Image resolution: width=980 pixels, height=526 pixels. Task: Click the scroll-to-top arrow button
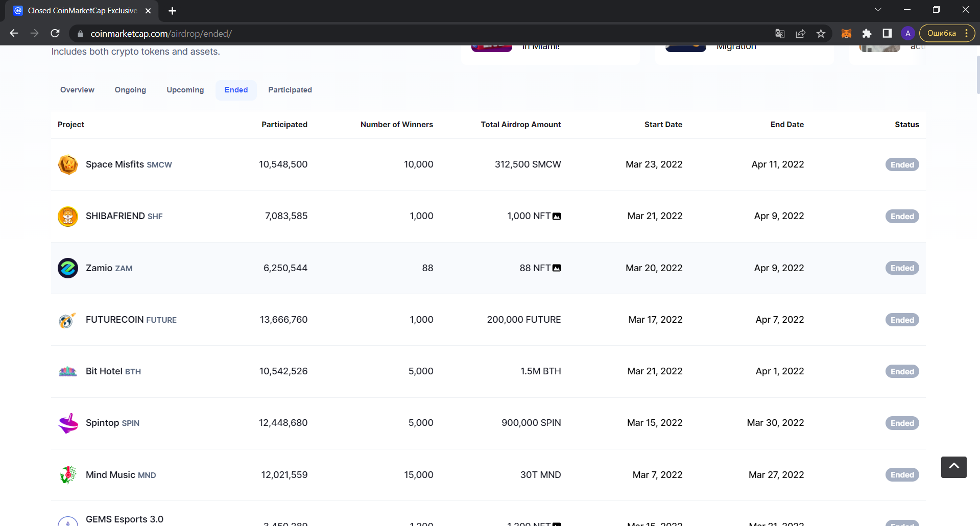tap(953, 467)
